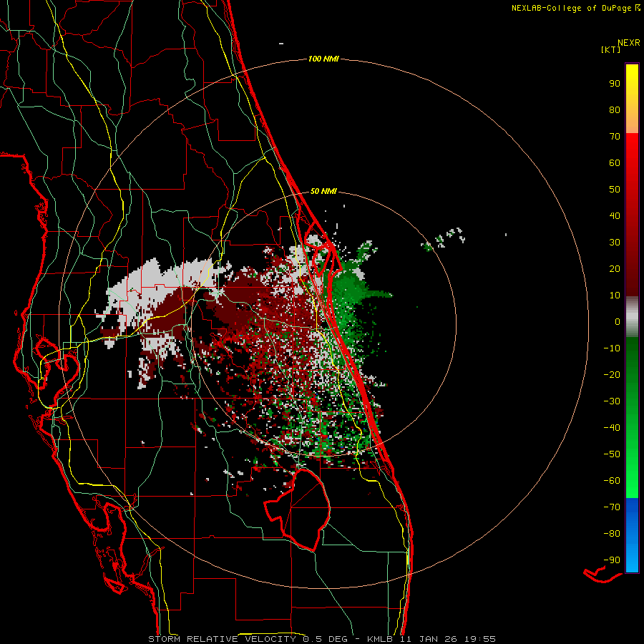This screenshot has width=644, height=644.
Task: Click the 30 value on the velocity scale
Action: pyautogui.click(x=615, y=243)
